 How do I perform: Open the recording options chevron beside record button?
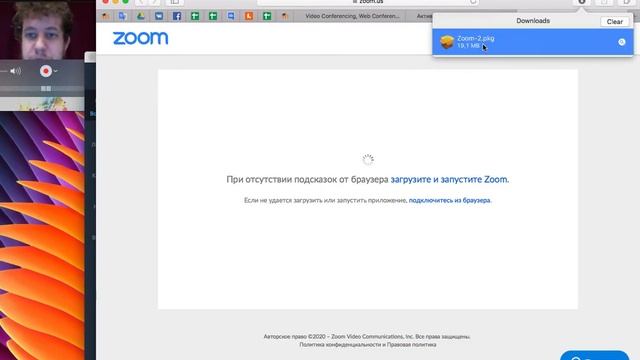56,71
